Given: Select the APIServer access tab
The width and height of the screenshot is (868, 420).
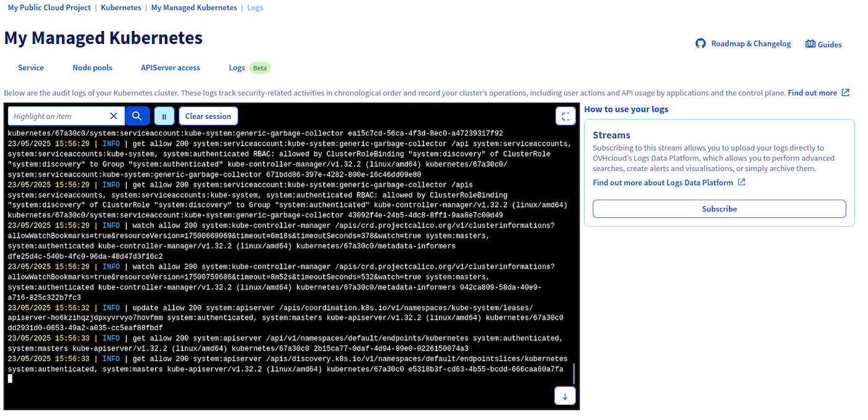Looking at the screenshot, I should point(170,68).
